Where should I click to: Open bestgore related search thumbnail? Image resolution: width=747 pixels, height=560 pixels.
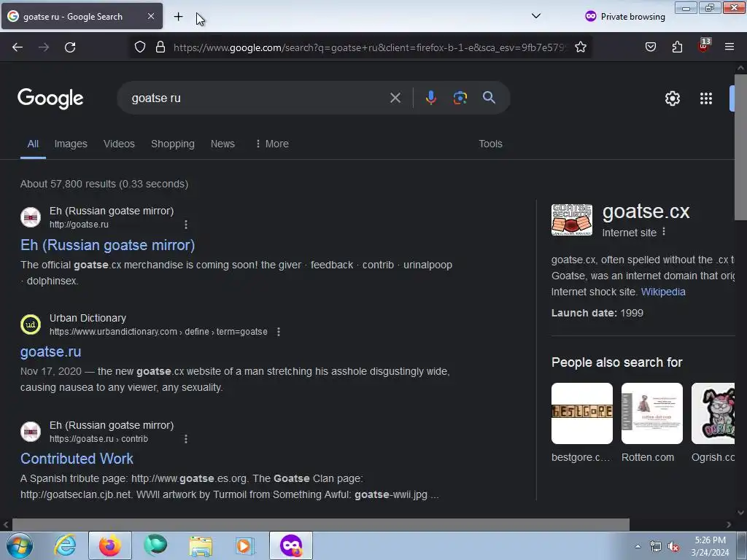582,413
